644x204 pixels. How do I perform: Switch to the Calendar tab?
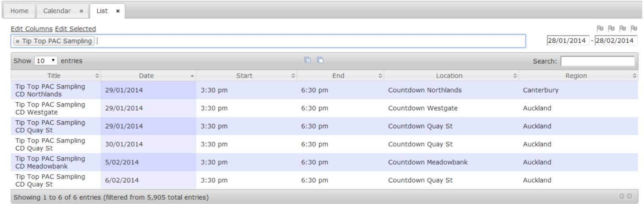pyautogui.click(x=57, y=11)
